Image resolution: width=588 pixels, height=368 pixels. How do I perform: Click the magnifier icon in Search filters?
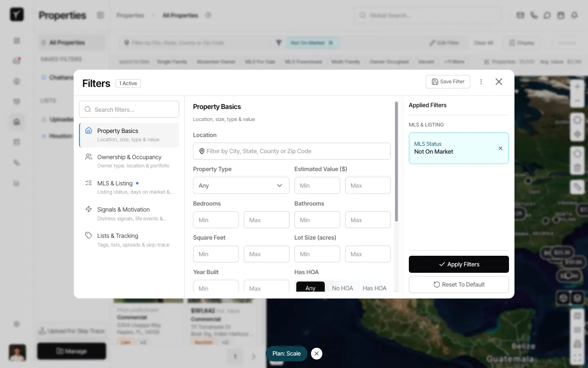pyautogui.click(x=88, y=109)
